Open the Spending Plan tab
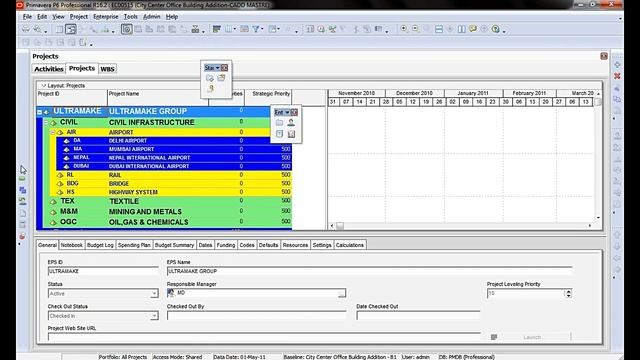The width and height of the screenshot is (640, 360). point(134,245)
